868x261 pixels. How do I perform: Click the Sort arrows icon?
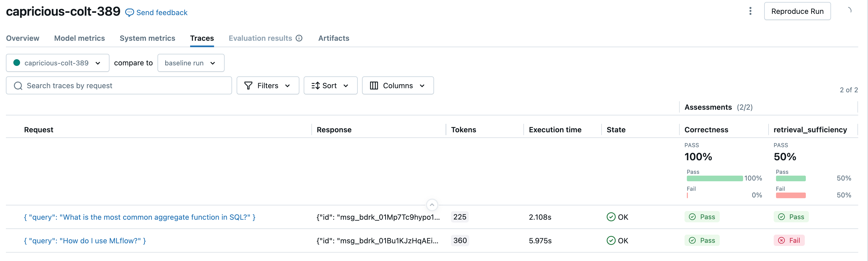coord(315,86)
